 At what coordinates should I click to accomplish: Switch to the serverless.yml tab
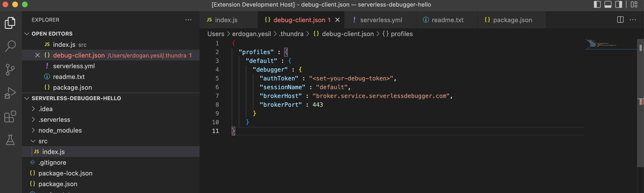pos(381,20)
